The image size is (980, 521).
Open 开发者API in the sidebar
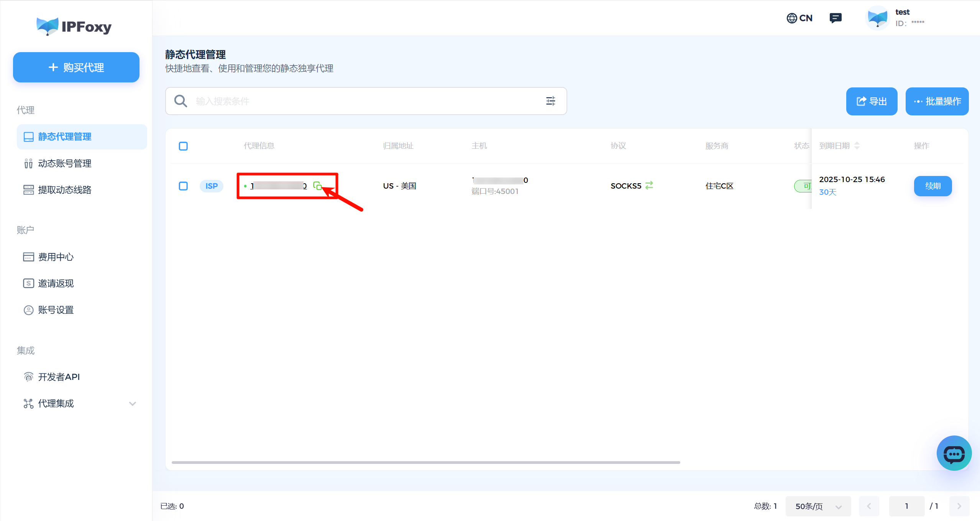(59, 377)
